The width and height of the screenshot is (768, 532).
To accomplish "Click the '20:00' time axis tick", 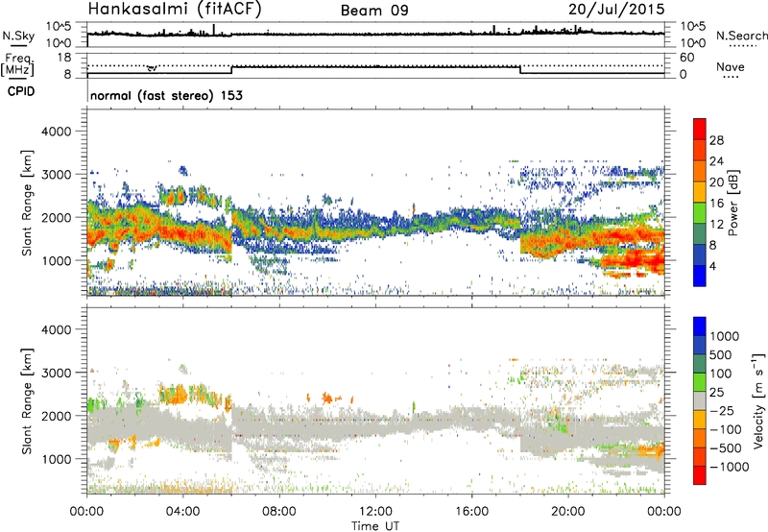I will [x=568, y=512].
